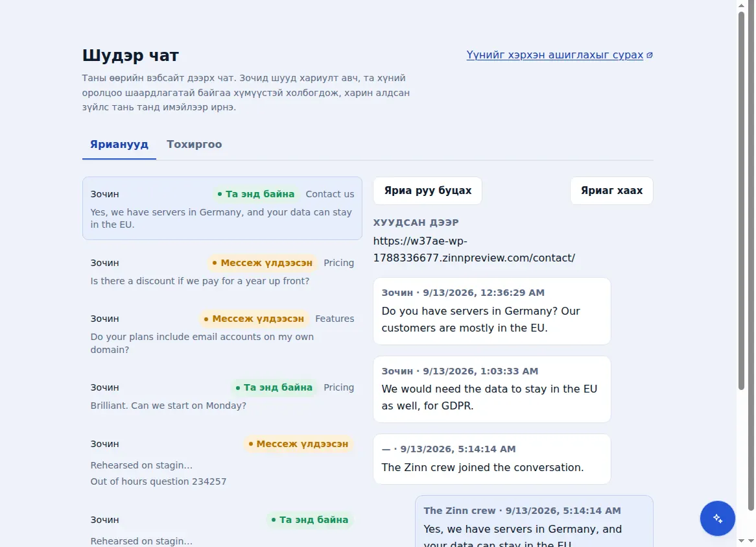Click 'Мессеж үлдээсэн' badge above 'Out of hours'

click(298, 444)
